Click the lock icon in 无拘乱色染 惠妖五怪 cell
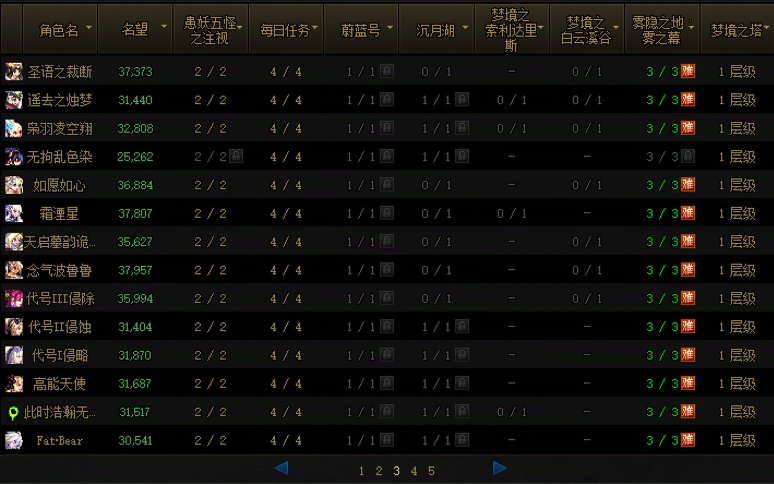The image size is (774, 484). (236, 156)
